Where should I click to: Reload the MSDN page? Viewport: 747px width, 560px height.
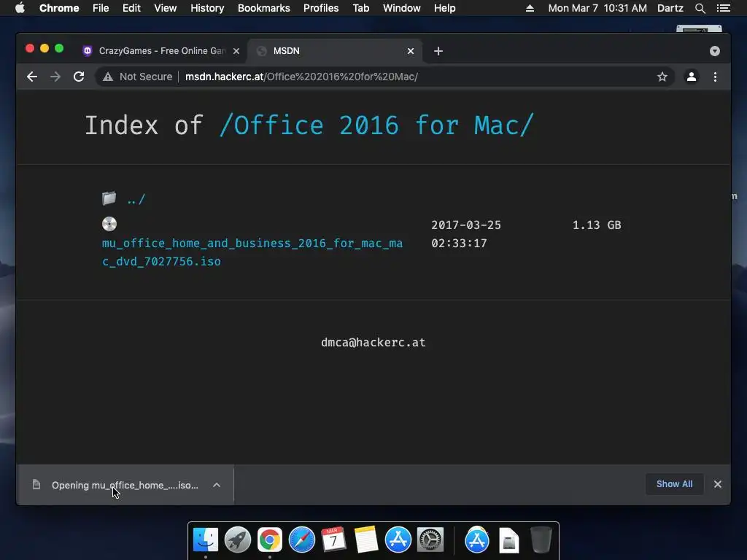[x=79, y=77]
